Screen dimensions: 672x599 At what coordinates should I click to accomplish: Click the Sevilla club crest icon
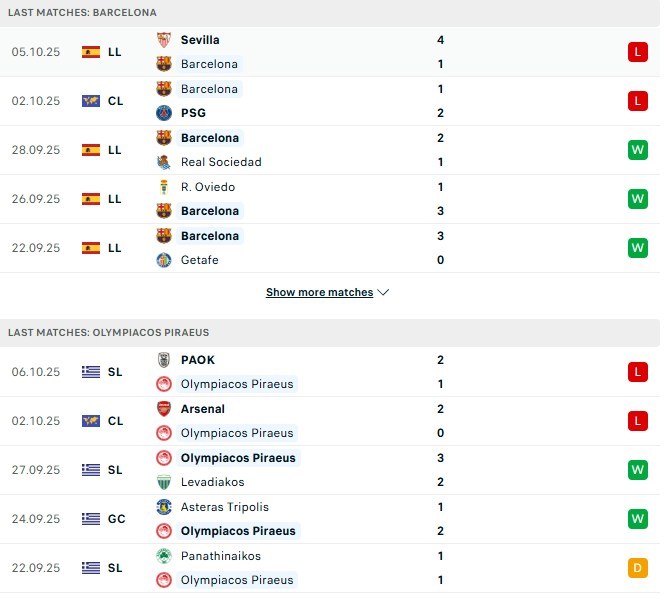pyautogui.click(x=164, y=40)
